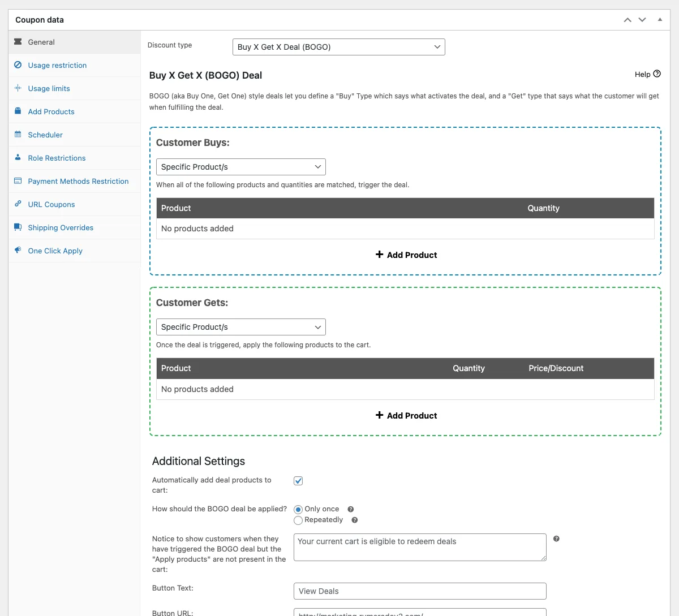Open the Discount type dropdown
Image resolution: width=679 pixels, height=616 pixels.
[339, 47]
